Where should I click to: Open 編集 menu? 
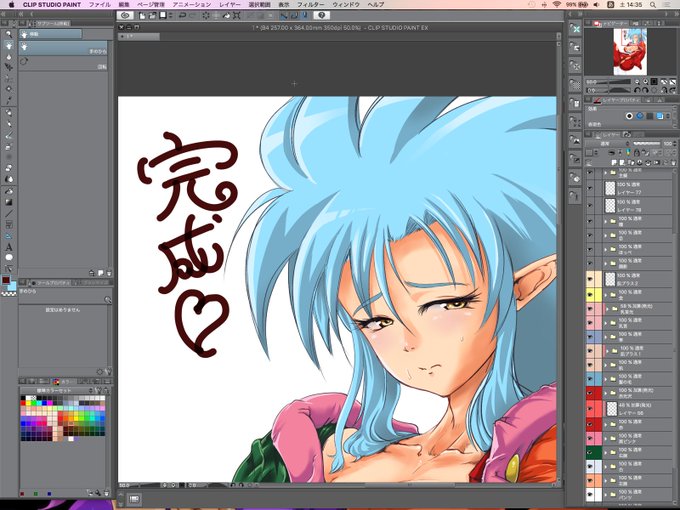pyautogui.click(x=124, y=4)
